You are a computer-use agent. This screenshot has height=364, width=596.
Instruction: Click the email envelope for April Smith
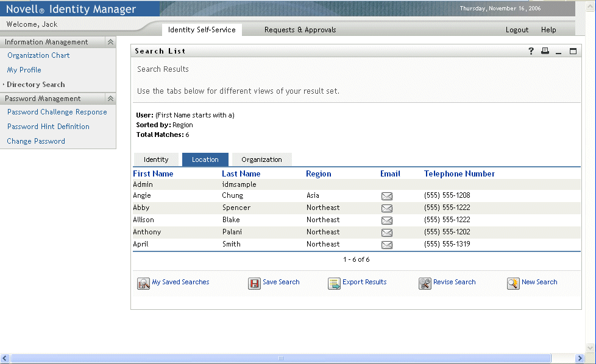[x=386, y=245]
